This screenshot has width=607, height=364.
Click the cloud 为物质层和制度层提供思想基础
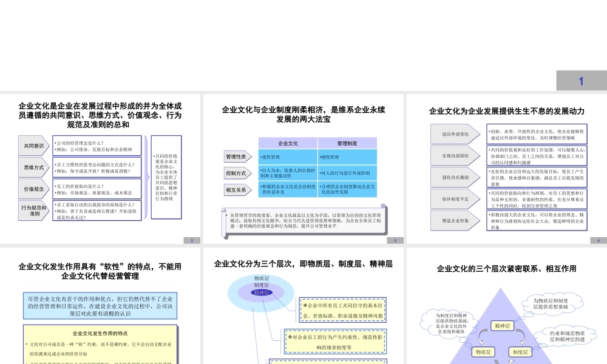551,304
